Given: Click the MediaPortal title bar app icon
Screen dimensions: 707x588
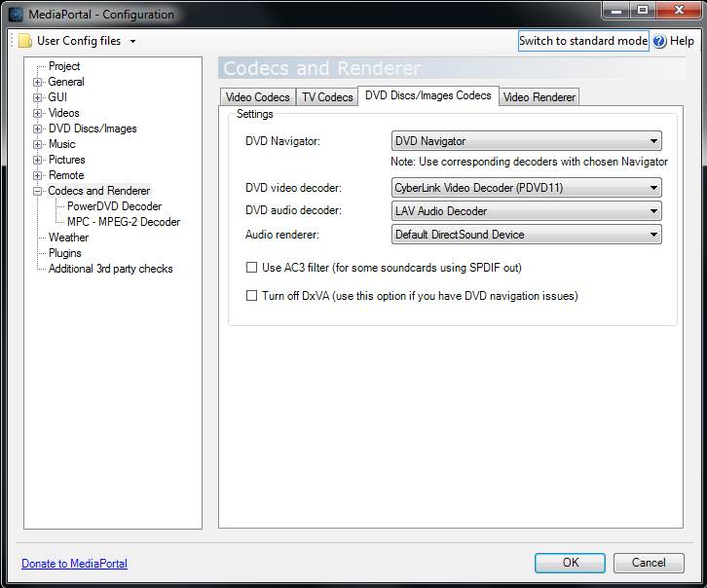Looking at the screenshot, I should 16,15.
